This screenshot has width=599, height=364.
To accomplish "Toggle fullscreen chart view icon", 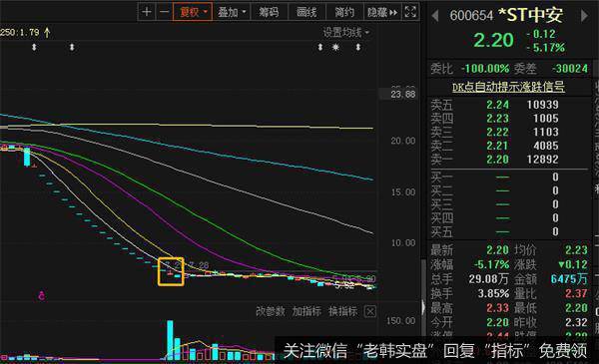I will pos(410,12).
